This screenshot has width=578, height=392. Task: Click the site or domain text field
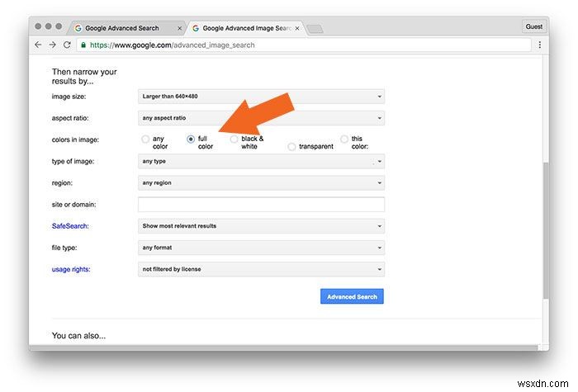261,204
